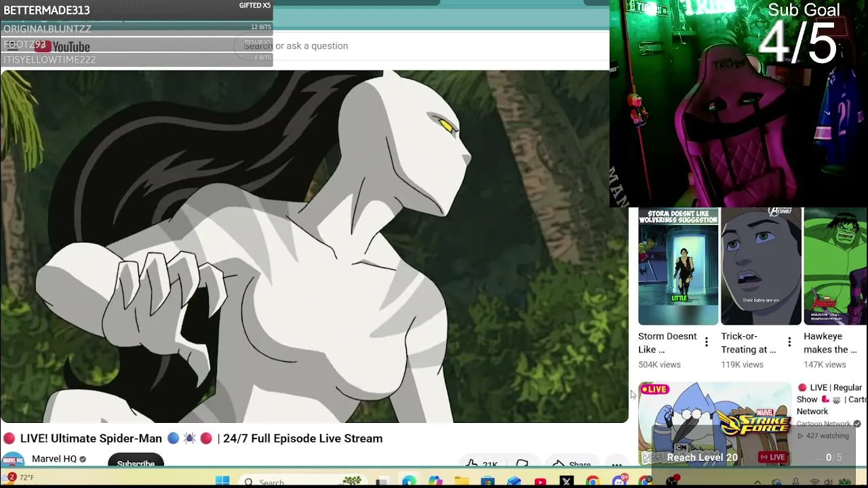This screenshot has height=488, width=868.
Task: Open the Marvel HQ channel name link
Action: (54, 459)
